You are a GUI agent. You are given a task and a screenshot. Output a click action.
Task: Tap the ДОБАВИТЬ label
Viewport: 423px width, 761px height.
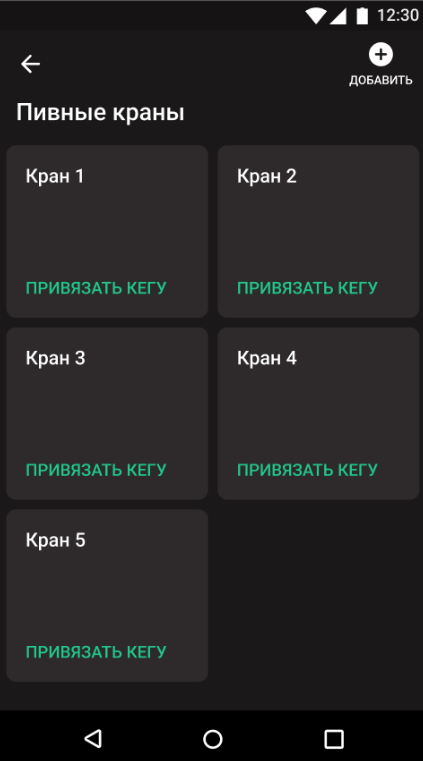(x=381, y=80)
